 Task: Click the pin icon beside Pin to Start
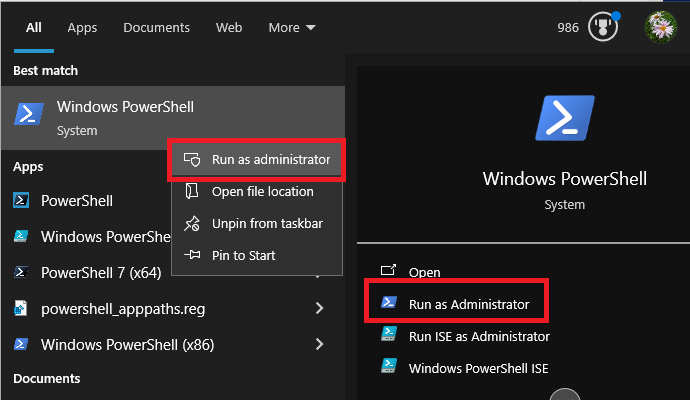[192, 255]
